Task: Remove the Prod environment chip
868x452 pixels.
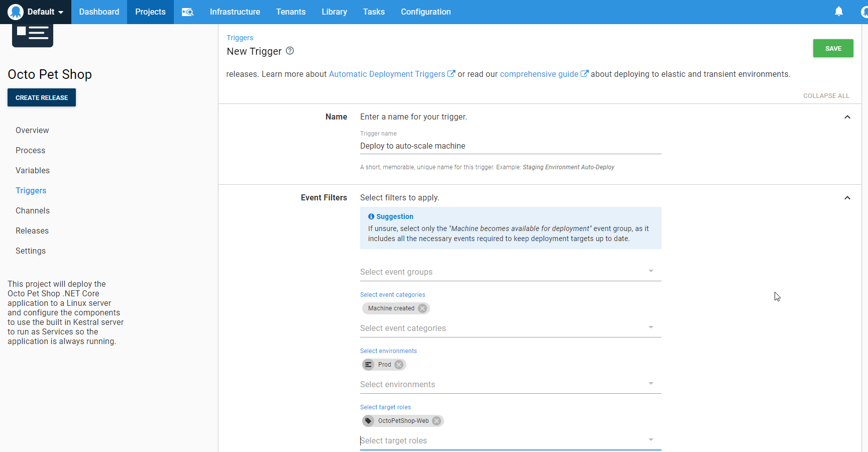Action: [399, 365]
